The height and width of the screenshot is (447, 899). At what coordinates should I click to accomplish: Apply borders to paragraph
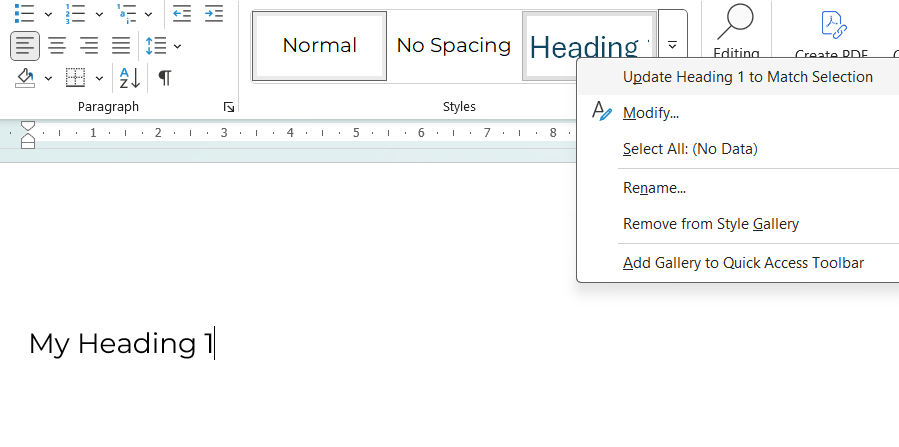(75, 77)
